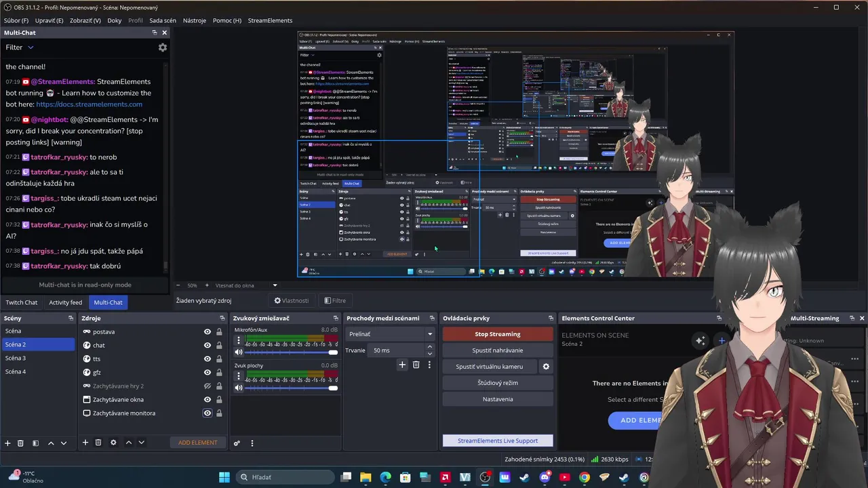
Task: Start recording with Spustiť nahrávanie
Action: [x=498, y=350]
